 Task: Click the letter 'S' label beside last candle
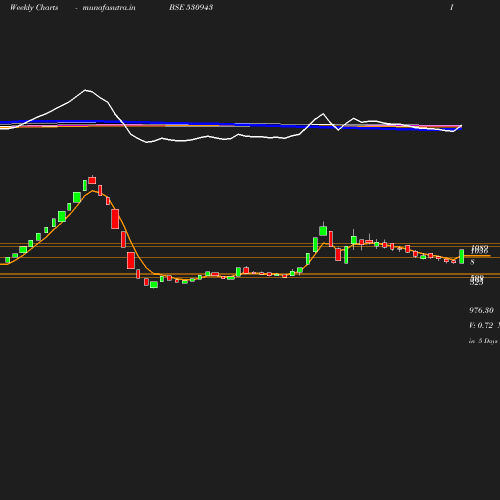point(472,262)
